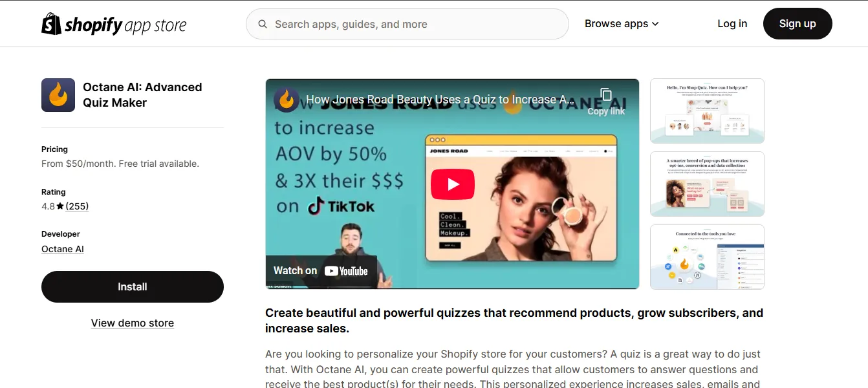This screenshot has width=868, height=388.
Task: Open the Octane AI developer link
Action: pyautogui.click(x=63, y=249)
